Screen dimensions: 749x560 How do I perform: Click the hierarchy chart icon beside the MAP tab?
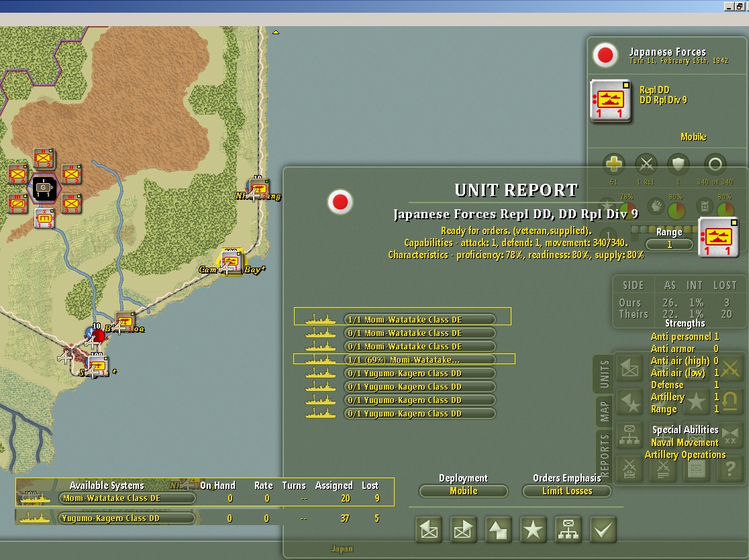pos(630,435)
